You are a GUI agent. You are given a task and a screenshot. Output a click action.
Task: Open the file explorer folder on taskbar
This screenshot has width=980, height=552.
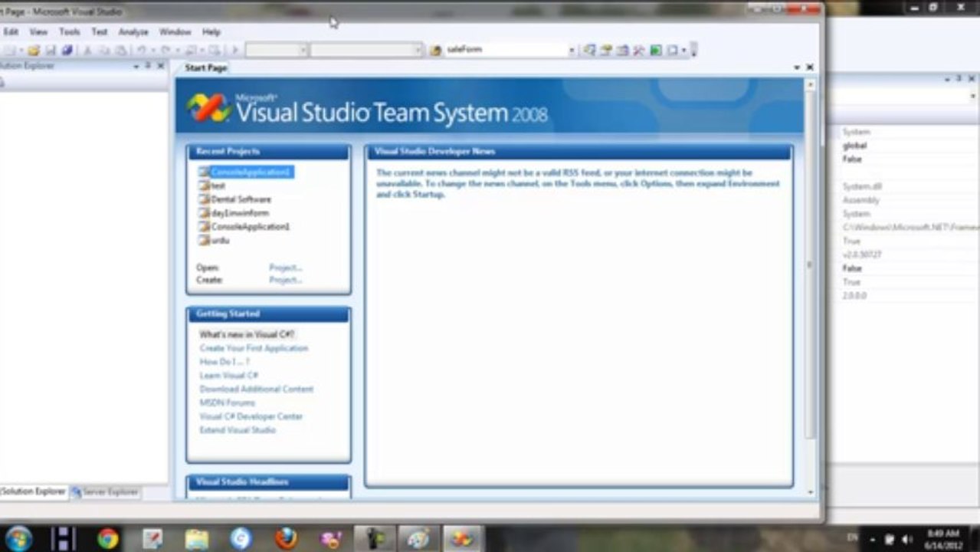coord(197,539)
